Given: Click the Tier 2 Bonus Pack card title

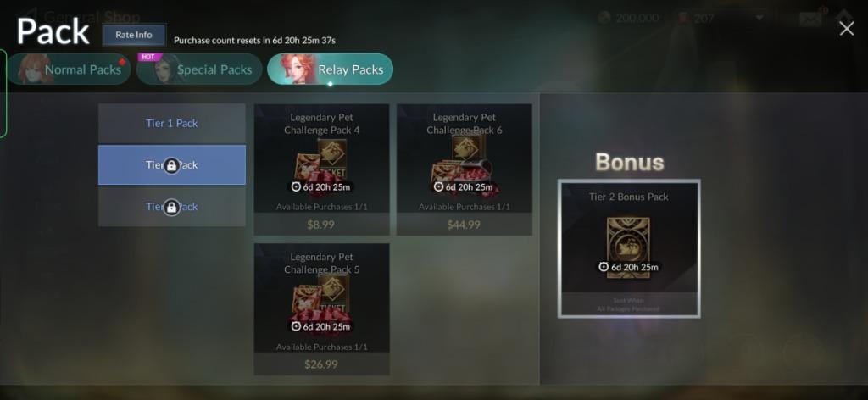Looking at the screenshot, I should [x=628, y=197].
